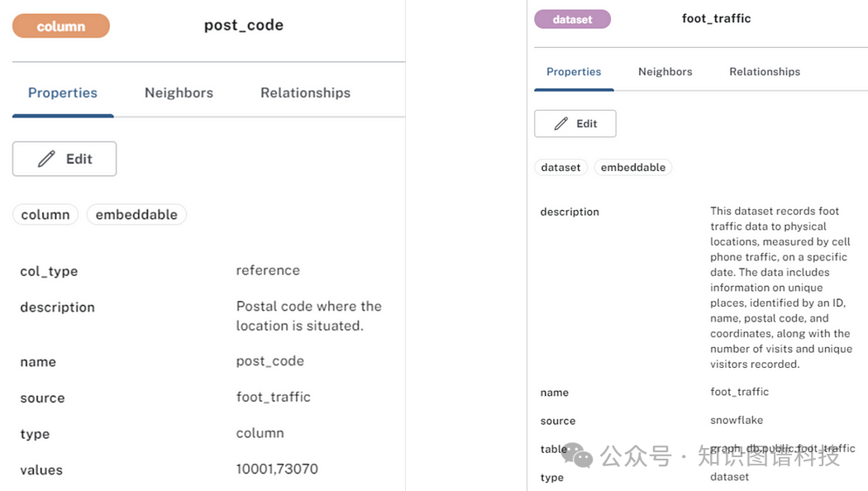Screen dimensions: 868x491
Task: Click the column label chip
Action: point(45,215)
